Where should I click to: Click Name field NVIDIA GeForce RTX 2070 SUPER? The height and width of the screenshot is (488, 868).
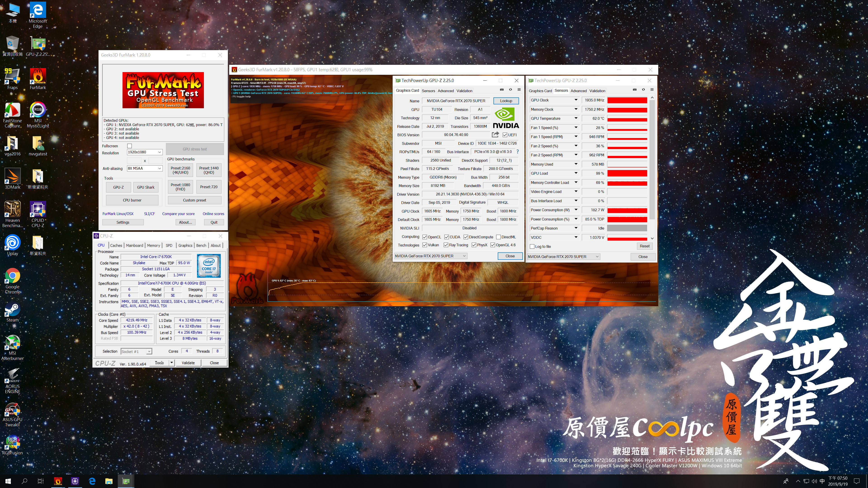point(456,101)
